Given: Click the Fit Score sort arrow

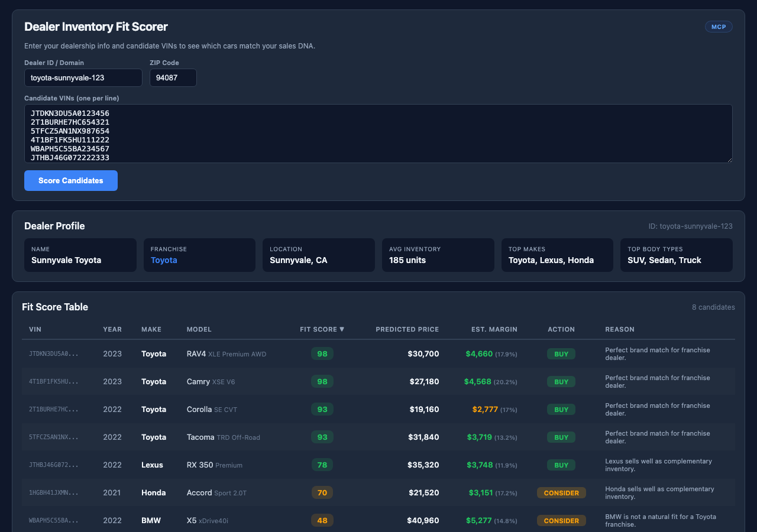Looking at the screenshot, I should point(341,329).
